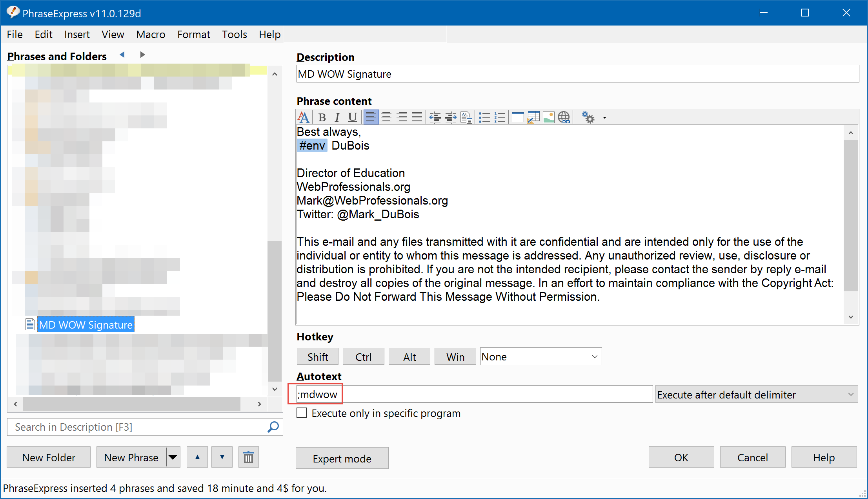This screenshot has height=499, width=868.
Task: Toggle italic formatting
Action: [337, 117]
